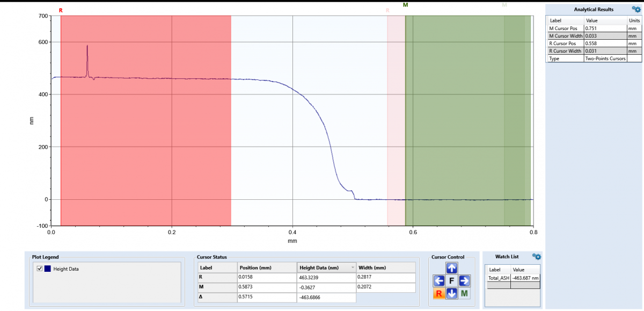The width and height of the screenshot is (644, 311).
Task: Click the Value column header in Analytical Results
Action: pyautogui.click(x=605, y=20)
